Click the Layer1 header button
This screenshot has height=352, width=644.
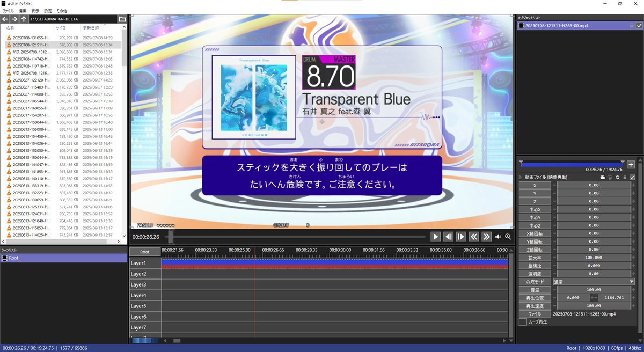coord(145,263)
